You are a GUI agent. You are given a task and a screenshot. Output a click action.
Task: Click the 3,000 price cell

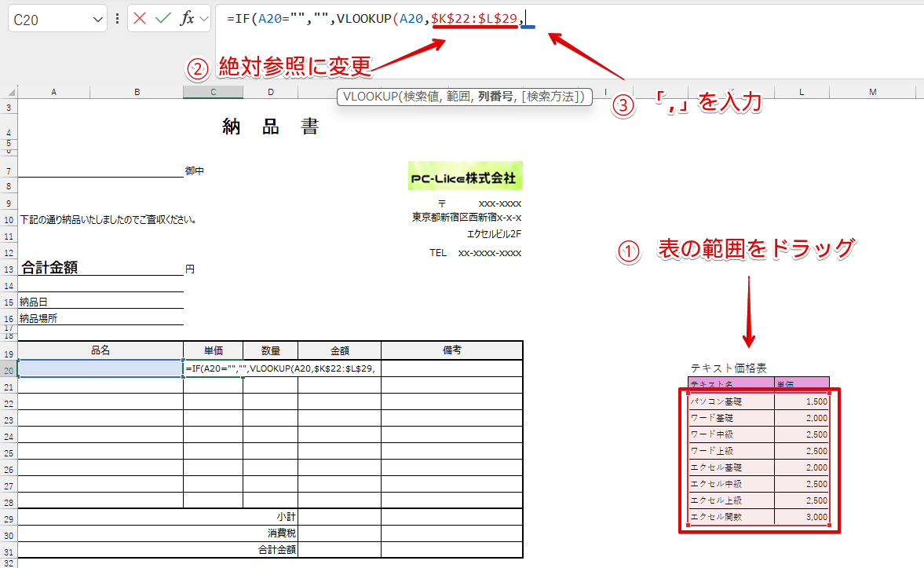[802, 517]
